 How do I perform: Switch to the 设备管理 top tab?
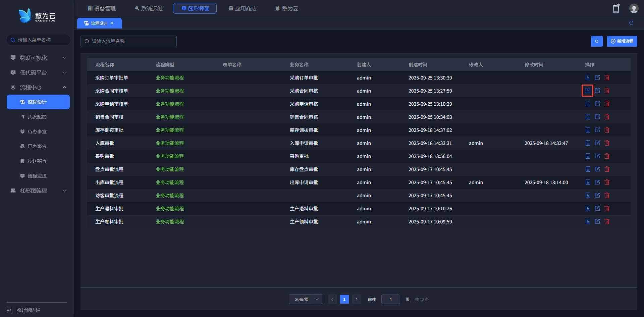click(x=102, y=8)
